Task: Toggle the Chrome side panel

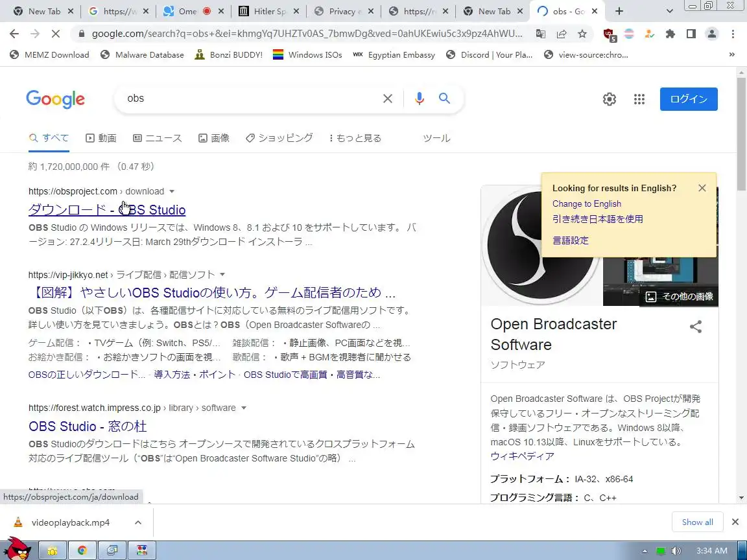Action: tap(691, 34)
